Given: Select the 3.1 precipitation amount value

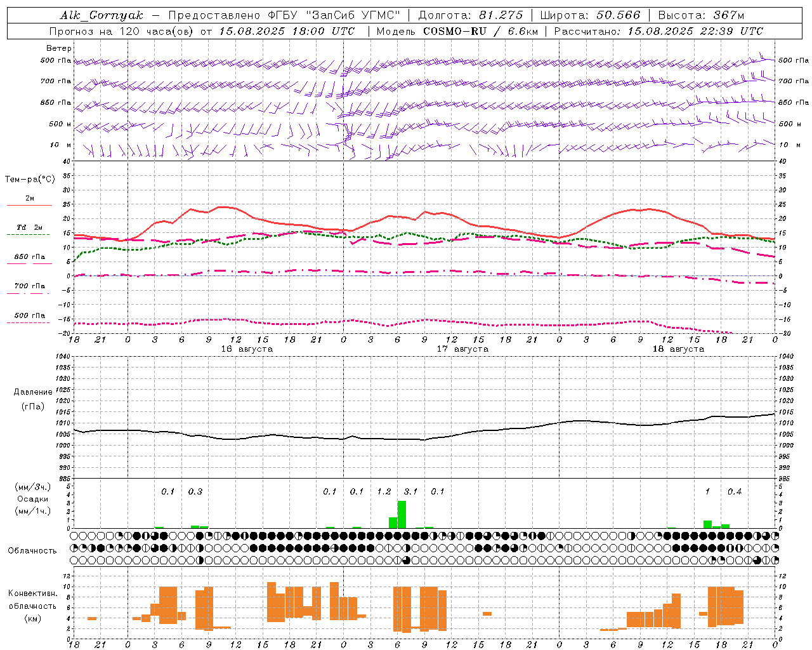Looking at the screenshot, I should pyautogui.click(x=410, y=491).
